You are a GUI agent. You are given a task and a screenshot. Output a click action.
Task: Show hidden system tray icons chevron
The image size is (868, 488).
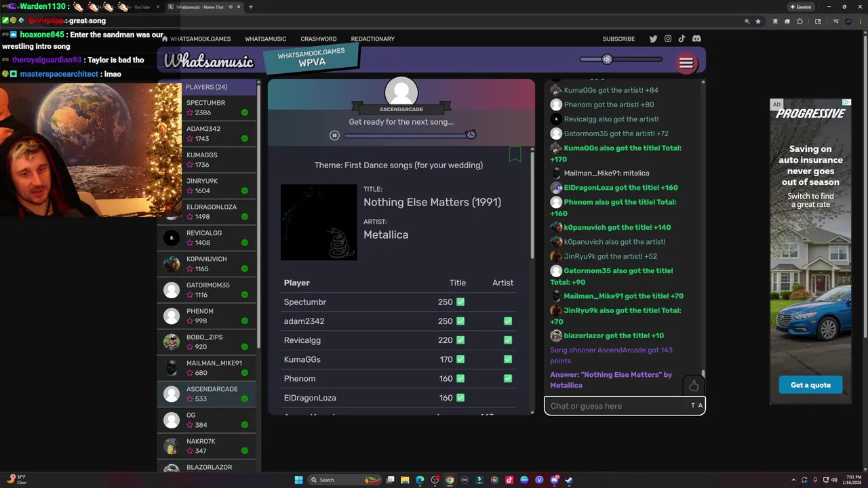tap(793, 480)
